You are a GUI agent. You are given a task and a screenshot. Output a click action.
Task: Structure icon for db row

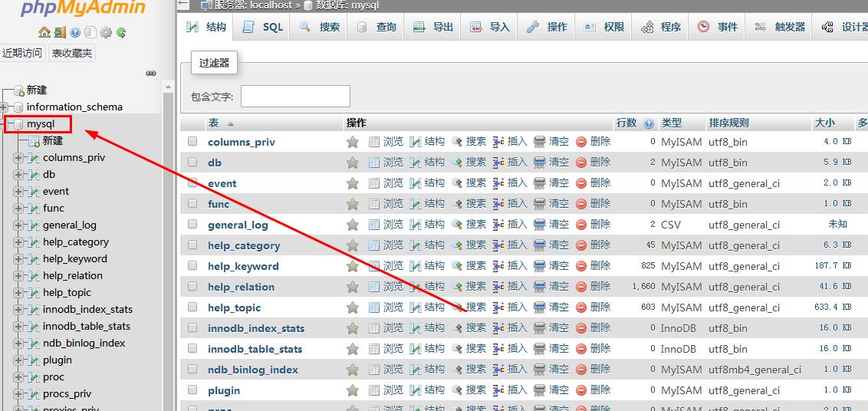[416, 163]
